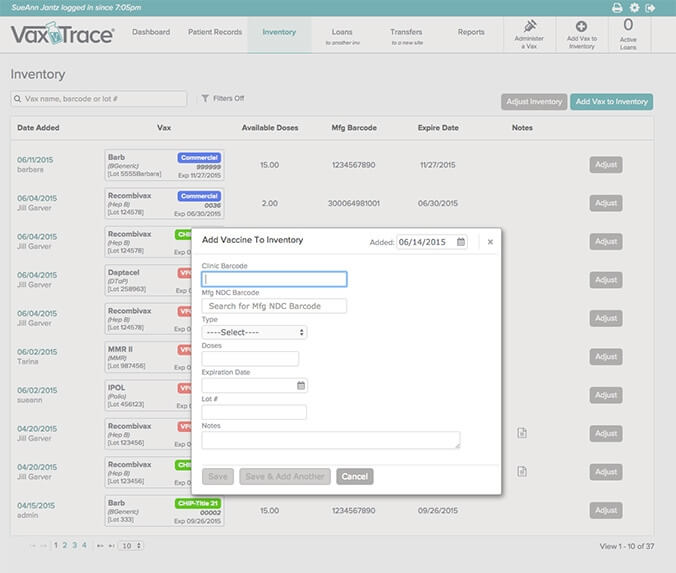Click the Cancel button in the dialog
This screenshot has width=676, height=573.
[354, 476]
